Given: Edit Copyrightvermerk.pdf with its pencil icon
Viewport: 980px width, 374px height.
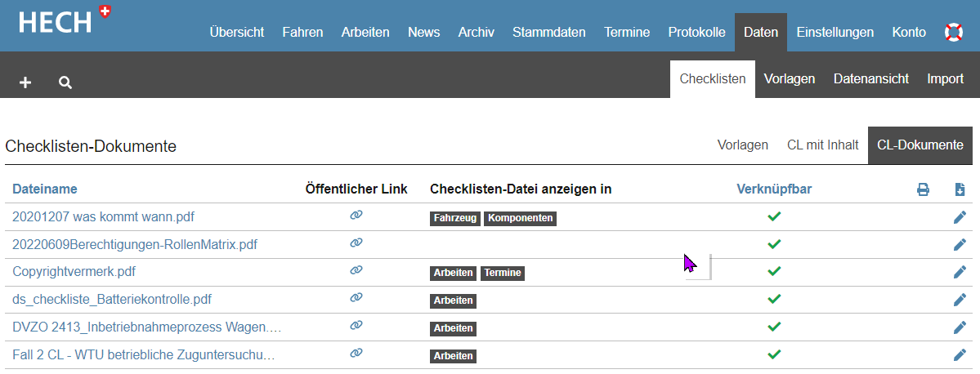Looking at the screenshot, I should click(x=960, y=272).
